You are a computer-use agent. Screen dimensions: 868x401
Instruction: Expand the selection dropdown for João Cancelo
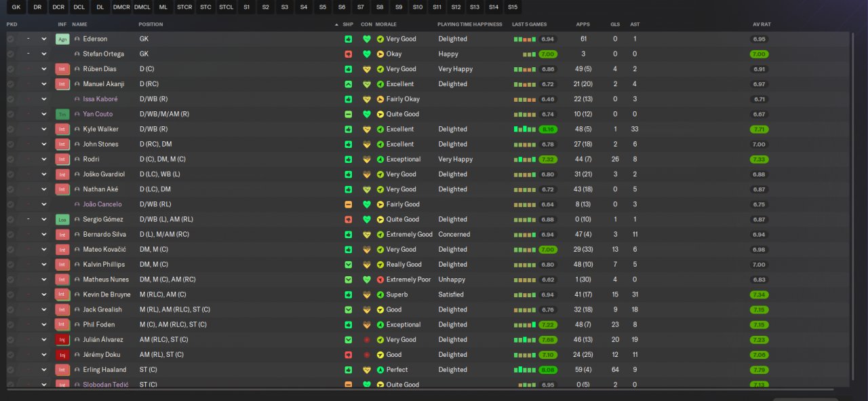(44, 204)
